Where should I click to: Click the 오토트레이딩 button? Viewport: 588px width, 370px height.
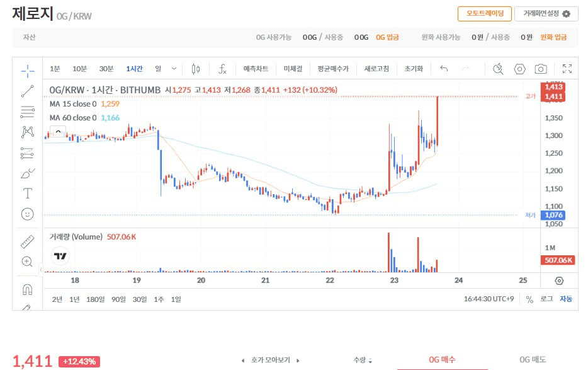(484, 13)
